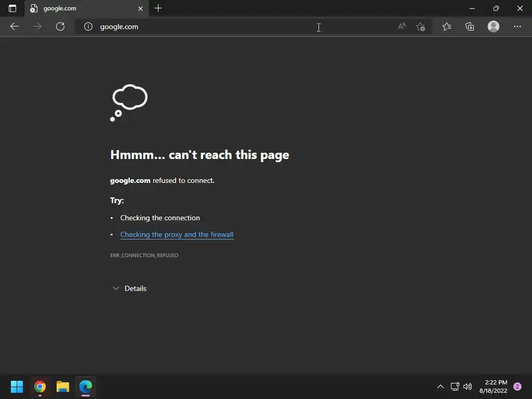Screen dimensions: 532x399
Task: Select the google.com browser tab
Action: [x=87, y=8]
